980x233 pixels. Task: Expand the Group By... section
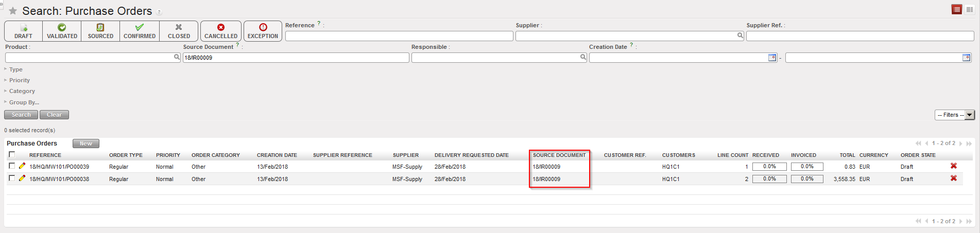[24, 102]
